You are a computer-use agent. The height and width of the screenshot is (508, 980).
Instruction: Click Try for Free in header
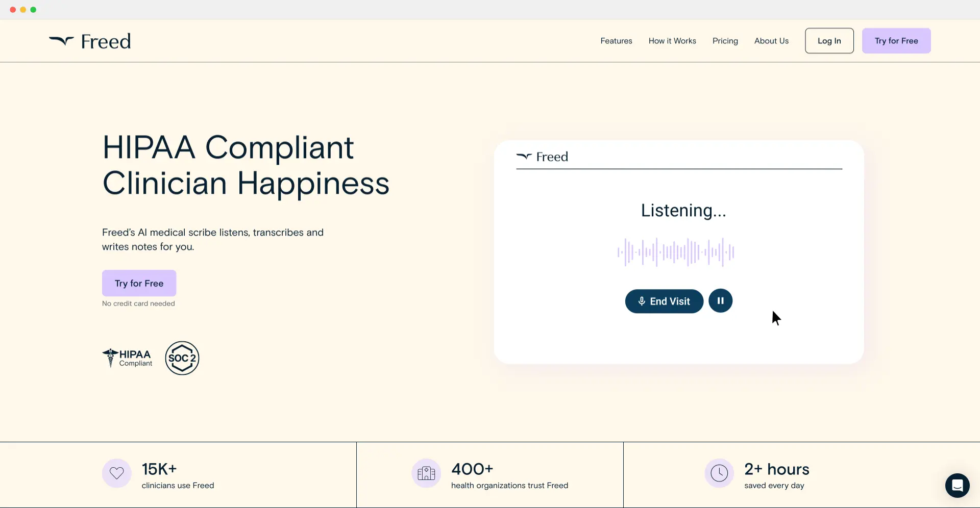(x=896, y=41)
